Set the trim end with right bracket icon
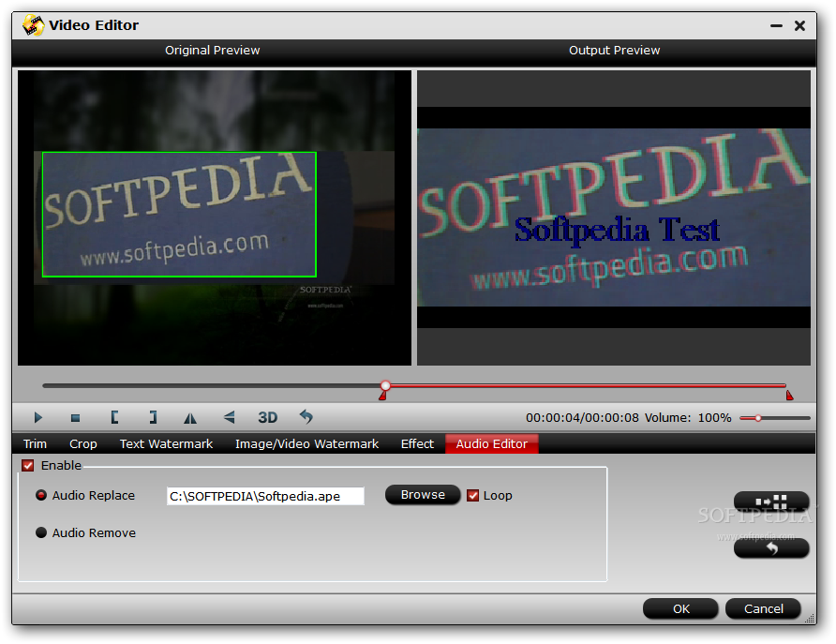The height and width of the screenshot is (644, 836). [153, 417]
